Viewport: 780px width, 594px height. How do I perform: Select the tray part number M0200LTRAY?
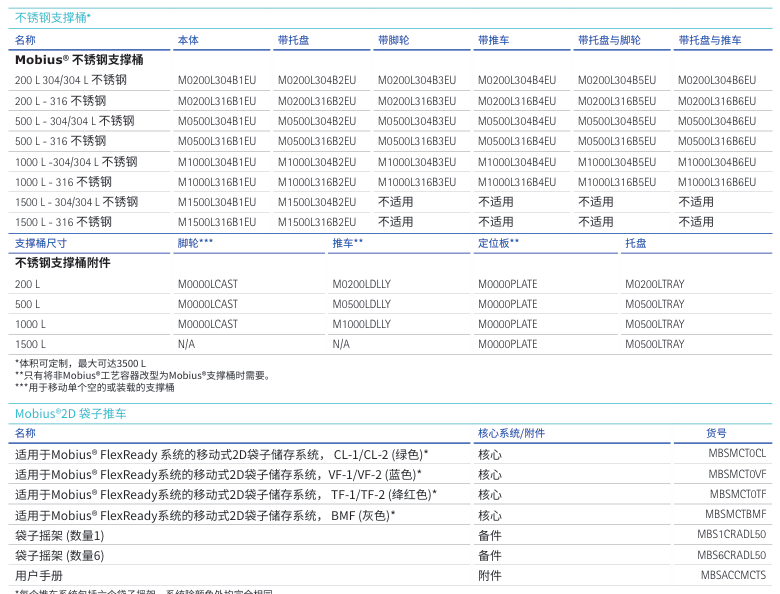(x=654, y=284)
